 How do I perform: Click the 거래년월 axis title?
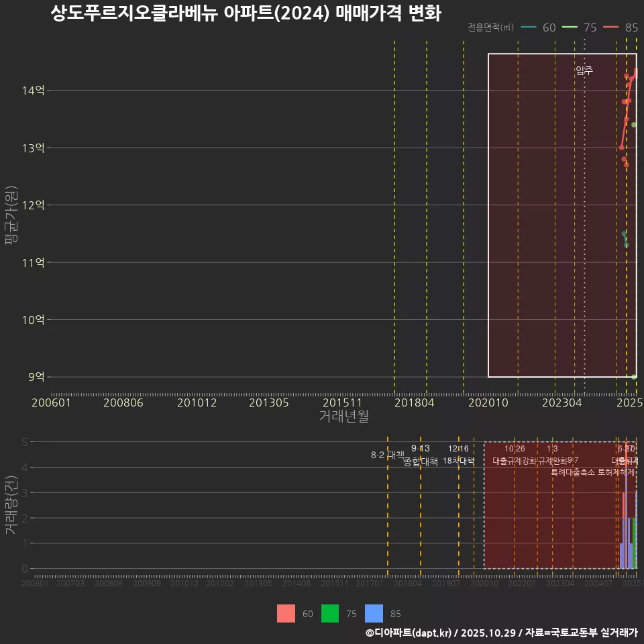pyautogui.click(x=343, y=416)
